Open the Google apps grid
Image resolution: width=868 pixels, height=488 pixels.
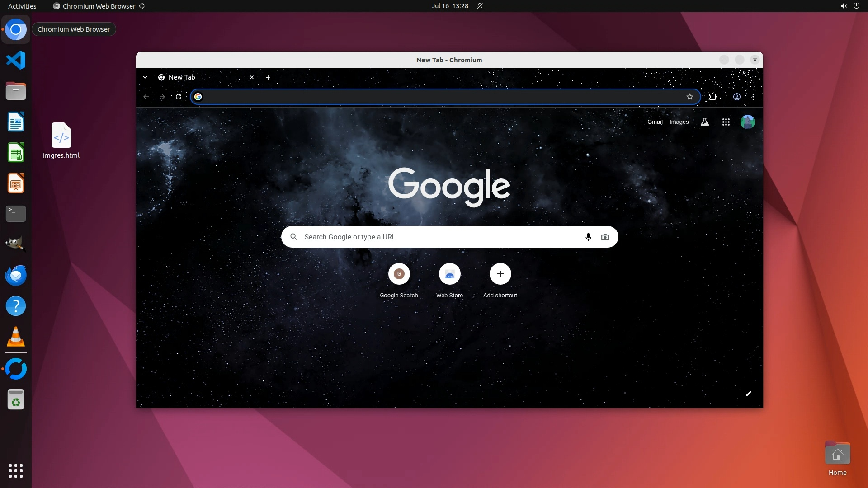tap(726, 122)
